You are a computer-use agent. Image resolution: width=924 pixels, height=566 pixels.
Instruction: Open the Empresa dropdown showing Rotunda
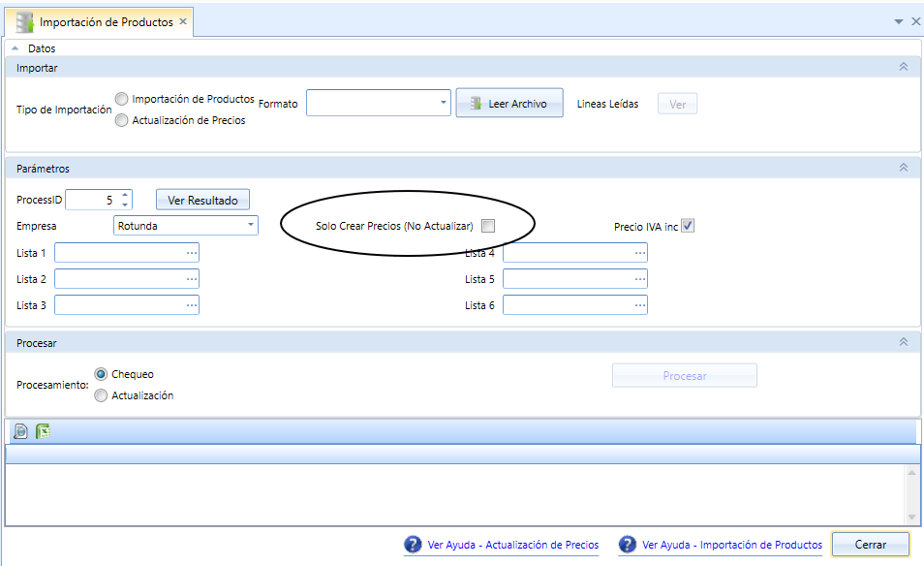pos(251,225)
